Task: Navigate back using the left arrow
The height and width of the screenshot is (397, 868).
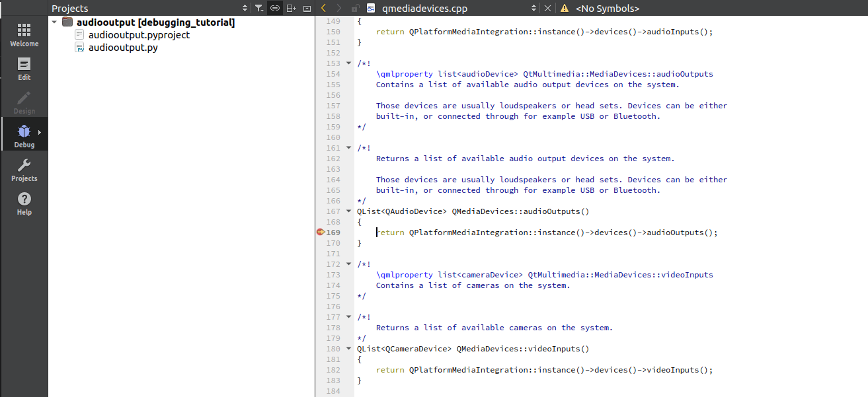Action: coord(323,8)
